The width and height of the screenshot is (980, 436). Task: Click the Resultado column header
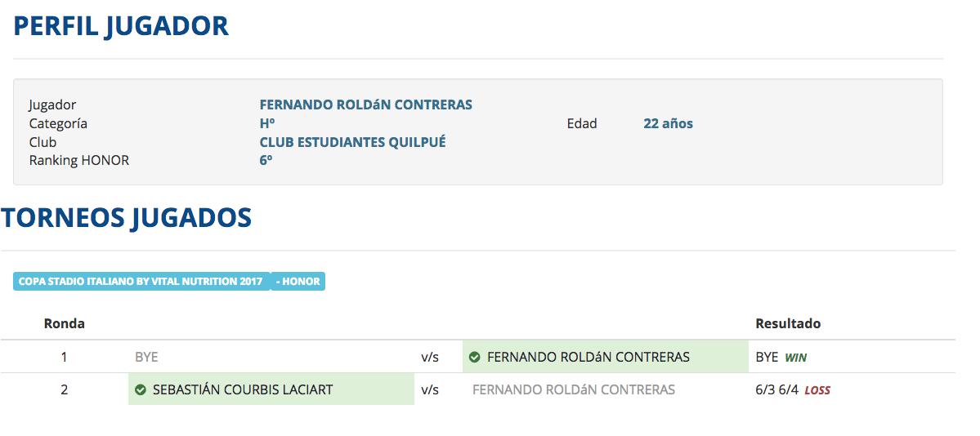[788, 323]
